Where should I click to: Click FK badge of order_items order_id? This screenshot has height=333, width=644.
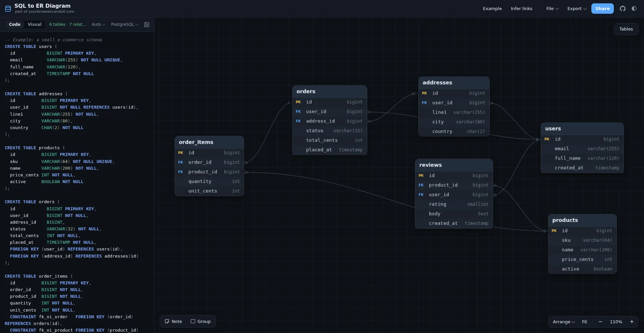click(180, 162)
